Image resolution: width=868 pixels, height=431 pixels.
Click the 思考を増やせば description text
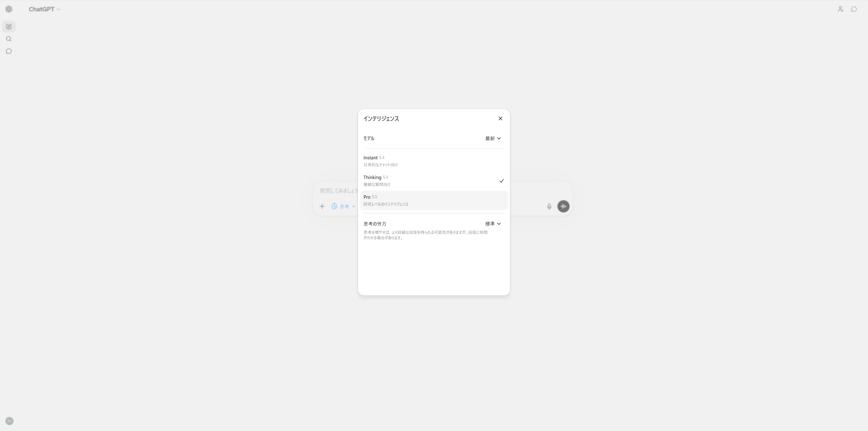point(425,235)
